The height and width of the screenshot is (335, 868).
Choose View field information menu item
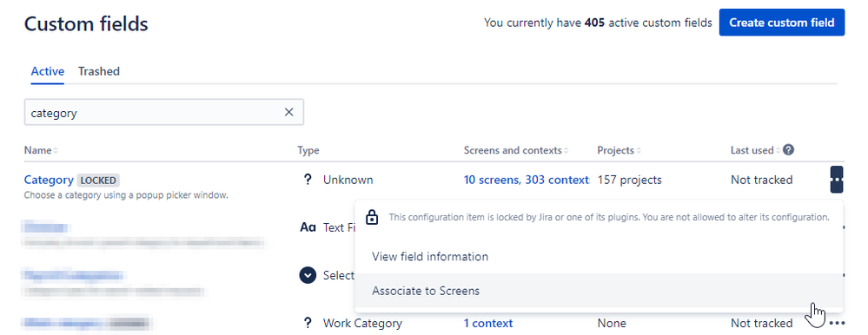tap(599, 257)
